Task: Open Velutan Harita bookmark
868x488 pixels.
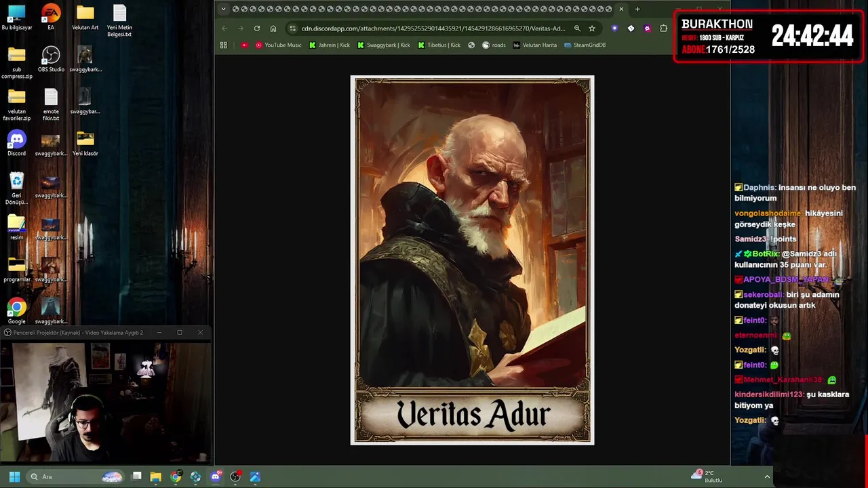Action: [x=535, y=45]
